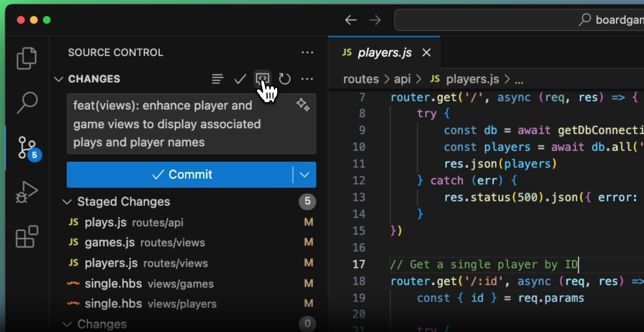Close the players.js editor tab
The width and height of the screenshot is (644, 332).
[x=426, y=52]
